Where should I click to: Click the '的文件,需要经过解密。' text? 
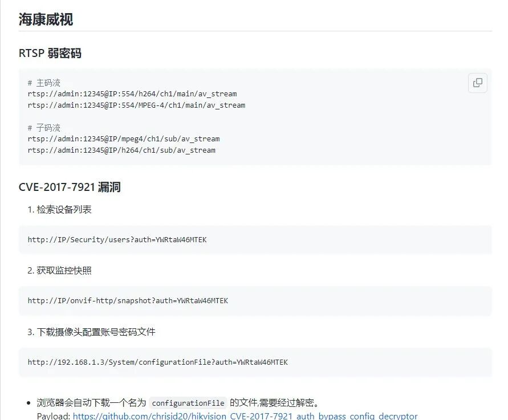(275, 403)
